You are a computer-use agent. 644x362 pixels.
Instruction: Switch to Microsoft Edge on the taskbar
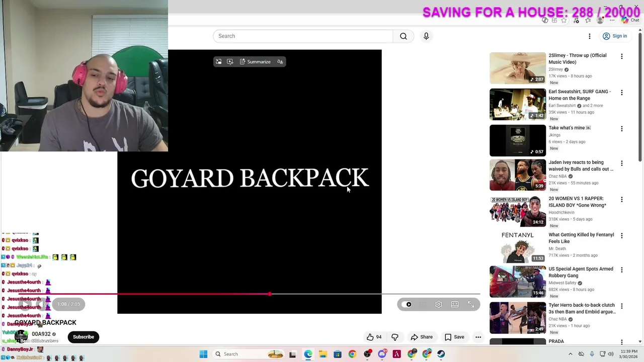pos(308,354)
